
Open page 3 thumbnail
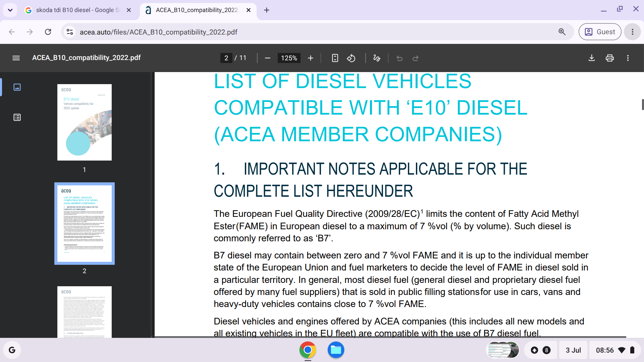pos(85,312)
